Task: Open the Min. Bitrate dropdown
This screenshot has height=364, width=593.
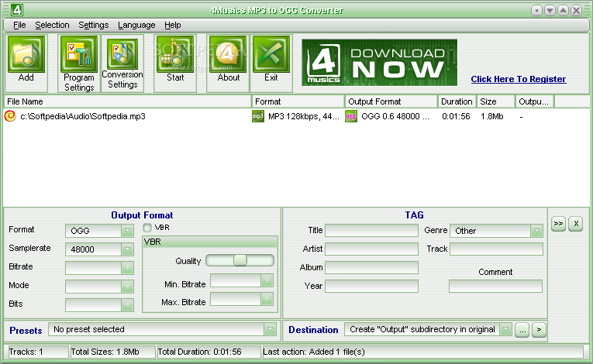Action: tap(267, 280)
